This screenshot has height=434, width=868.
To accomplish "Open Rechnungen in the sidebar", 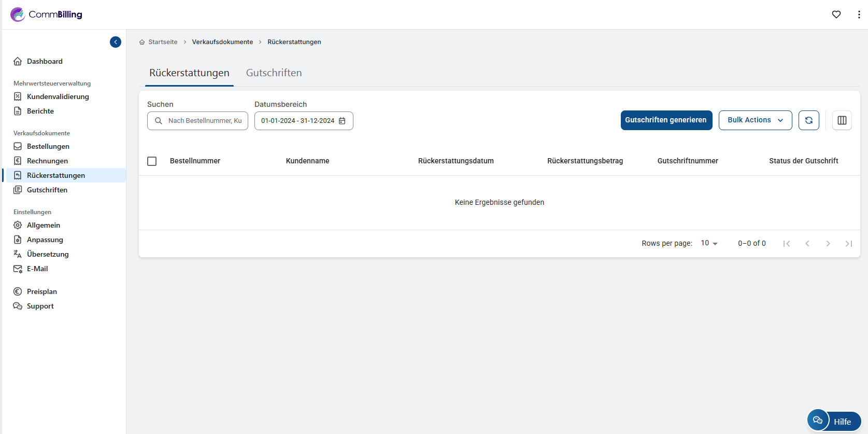I will [x=47, y=161].
